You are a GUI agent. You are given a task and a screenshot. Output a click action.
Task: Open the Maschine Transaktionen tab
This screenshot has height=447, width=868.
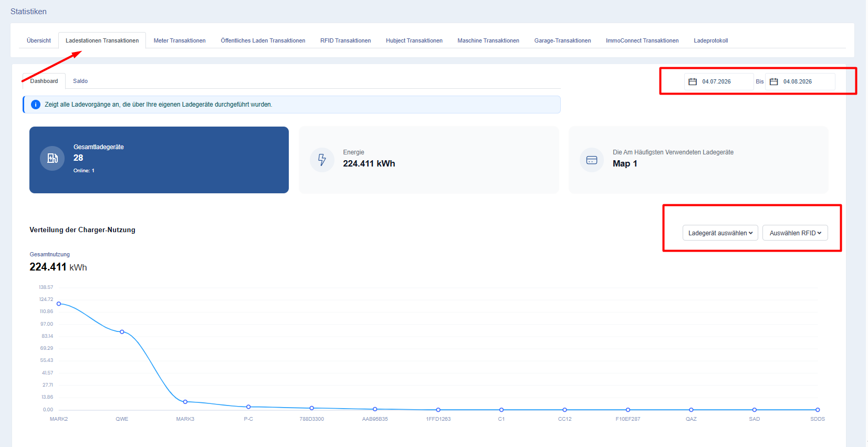pos(488,40)
